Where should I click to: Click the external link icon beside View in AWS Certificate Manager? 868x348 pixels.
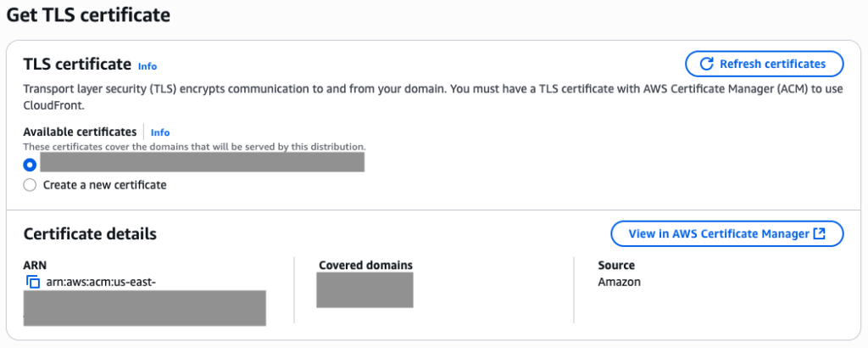click(x=819, y=234)
